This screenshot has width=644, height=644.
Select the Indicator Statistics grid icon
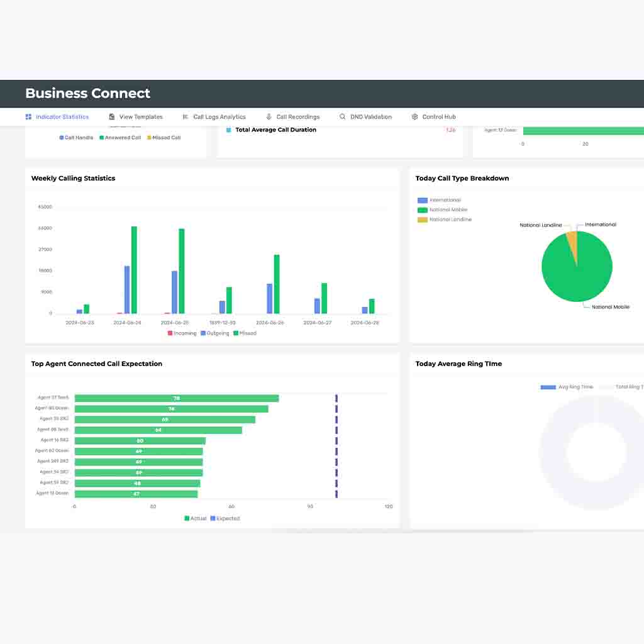[x=28, y=116]
